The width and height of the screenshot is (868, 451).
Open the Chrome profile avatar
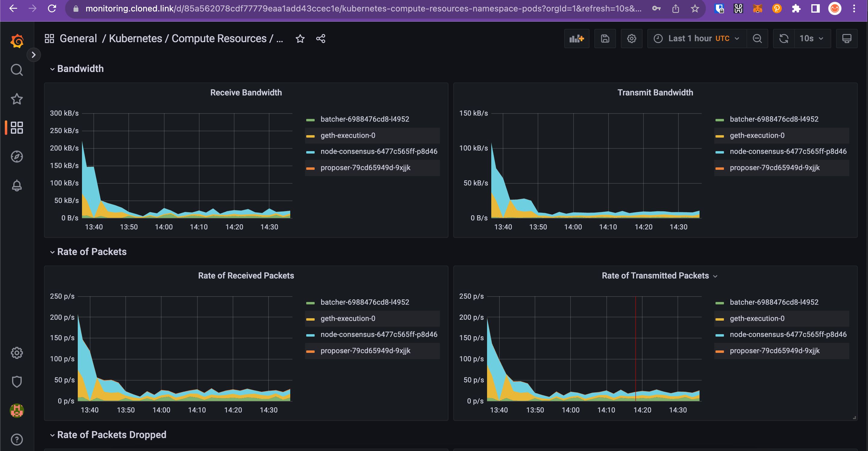point(835,8)
